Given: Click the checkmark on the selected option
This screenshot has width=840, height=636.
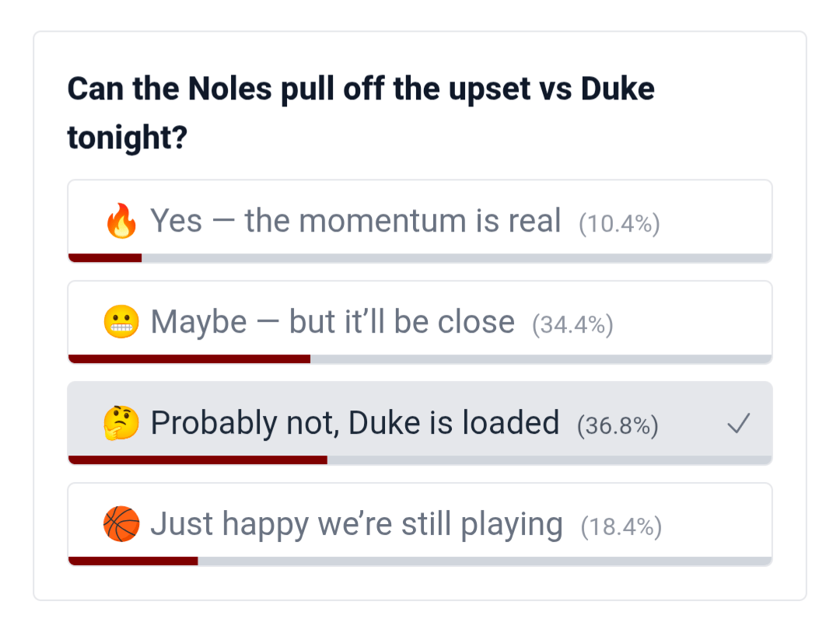Looking at the screenshot, I should [738, 424].
